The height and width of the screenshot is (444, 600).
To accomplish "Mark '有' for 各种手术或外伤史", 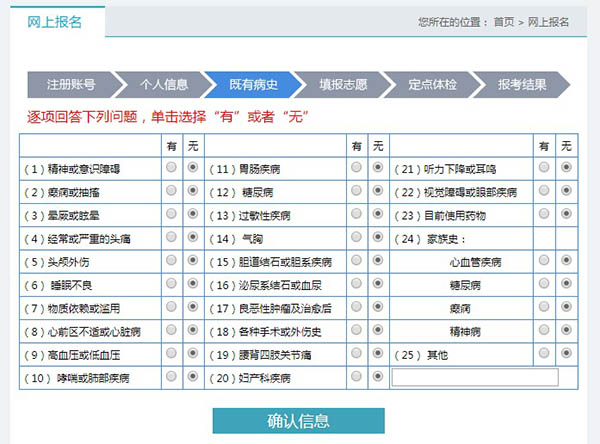I will [x=357, y=330].
